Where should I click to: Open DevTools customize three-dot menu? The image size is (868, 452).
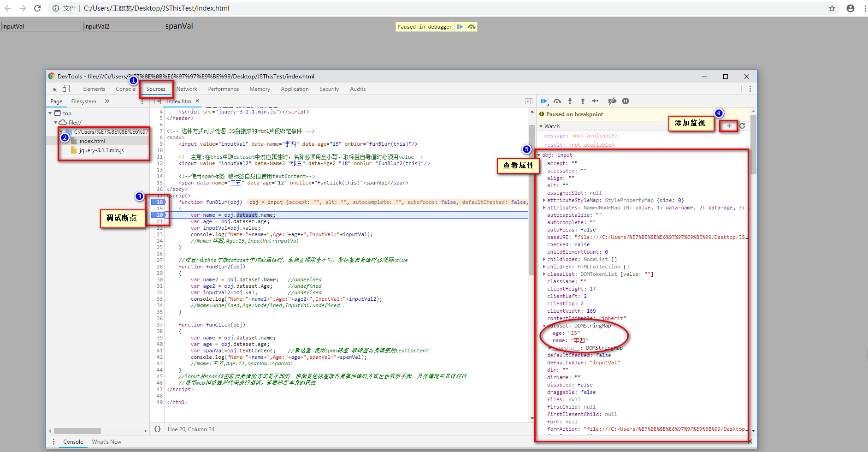(x=750, y=89)
